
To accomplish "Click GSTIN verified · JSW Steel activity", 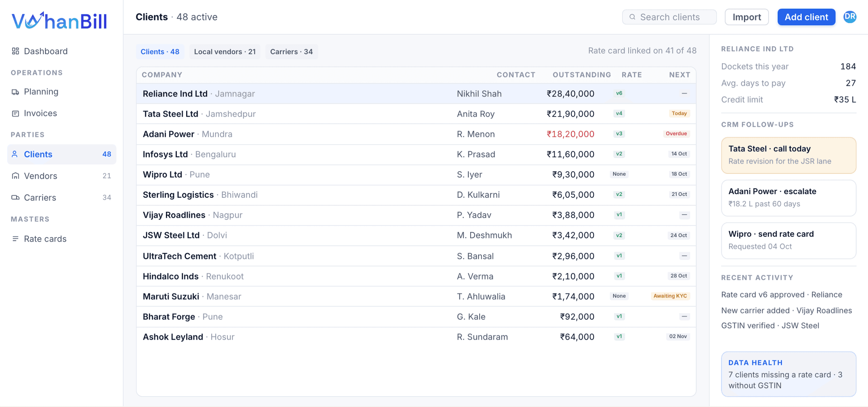I will [770, 326].
